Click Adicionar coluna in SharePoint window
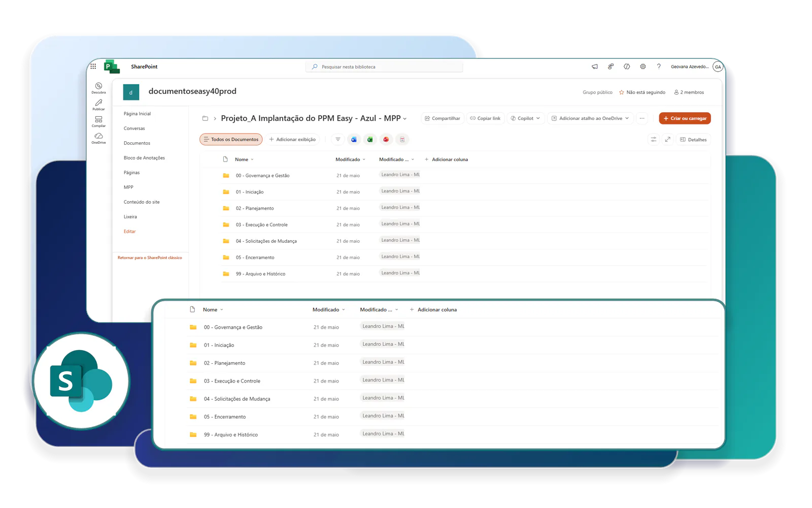Screen dimensions: 812x508 click(446, 160)
